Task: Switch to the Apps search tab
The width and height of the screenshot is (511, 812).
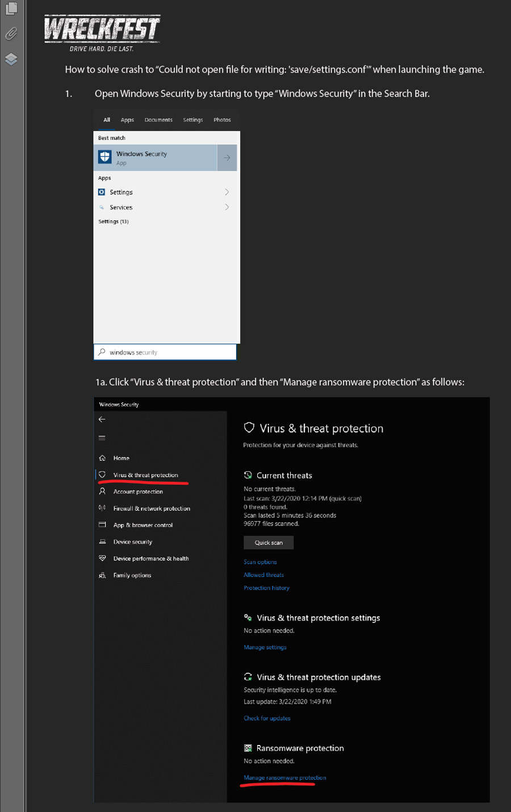Action: 127,120
